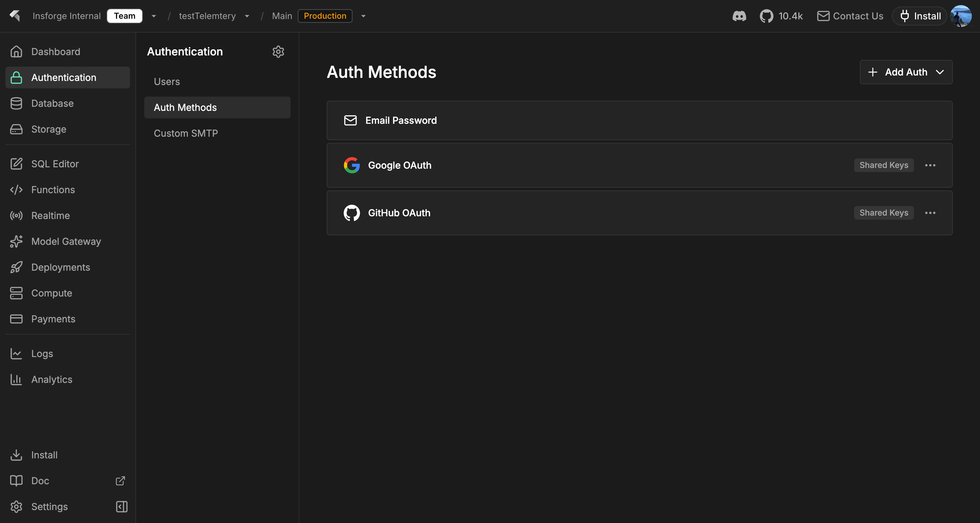The height and width of the screenshot is (523, 980).
Task: Click the Authentication panel title
Action: [185, 52]
